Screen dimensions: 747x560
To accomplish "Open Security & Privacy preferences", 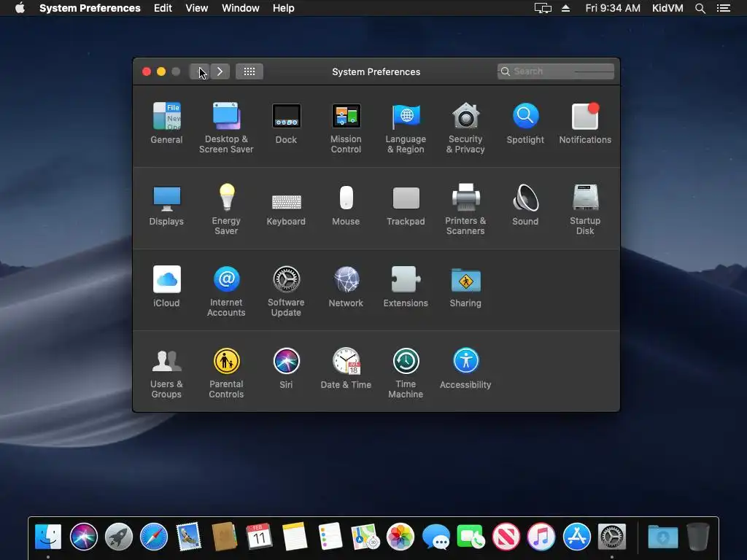I will 465,128.
